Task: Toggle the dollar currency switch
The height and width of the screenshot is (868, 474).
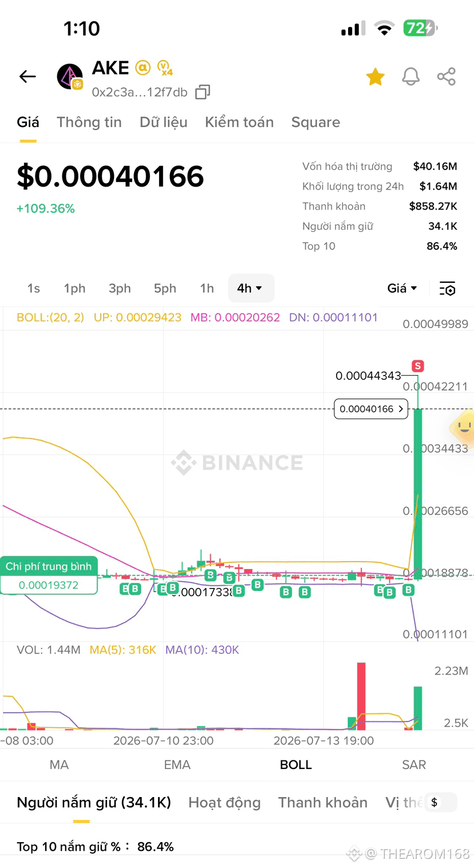Action: click(x=441, y=803)
